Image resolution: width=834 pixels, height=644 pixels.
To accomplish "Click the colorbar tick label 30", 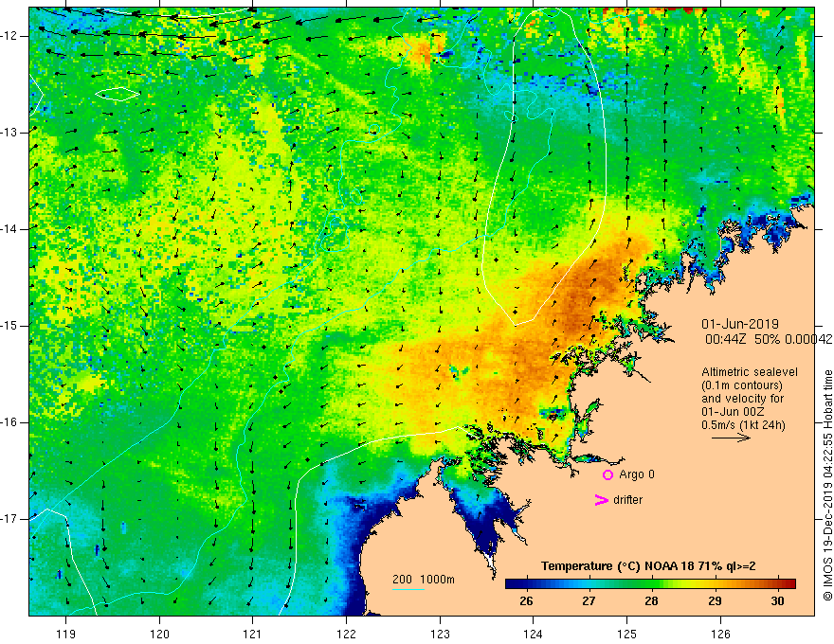I will click(778, 601).
